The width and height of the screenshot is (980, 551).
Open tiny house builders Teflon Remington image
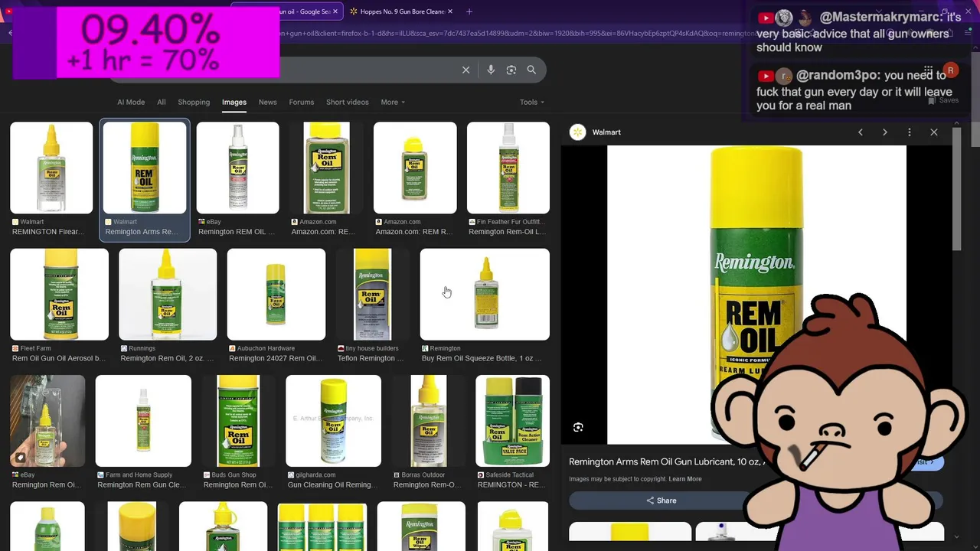[373, 294]
